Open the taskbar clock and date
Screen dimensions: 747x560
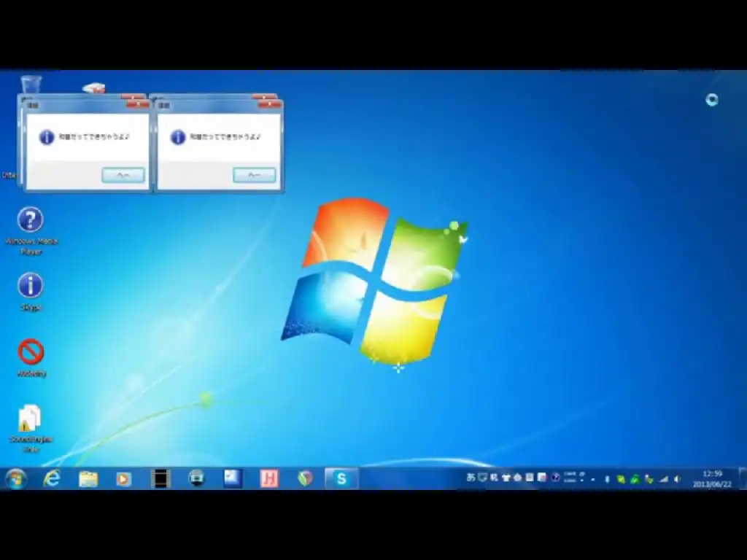pyautogui.click(x=712, y=478)
